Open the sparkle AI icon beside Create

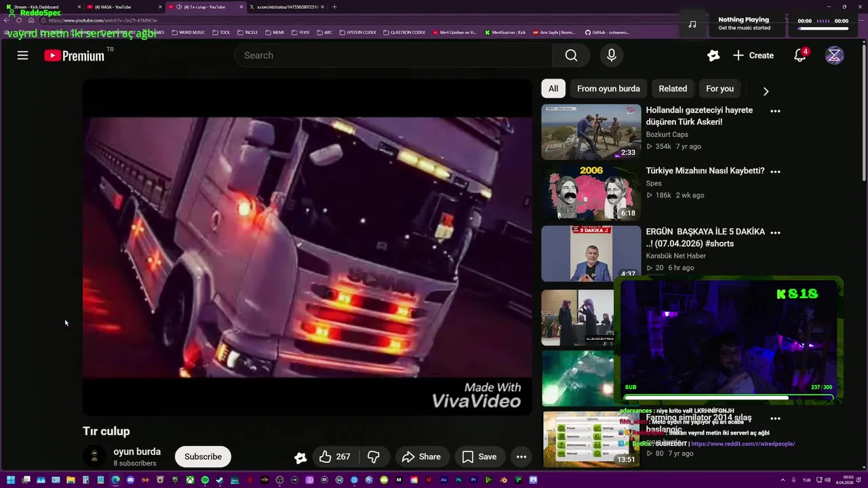tap(713, 56)
